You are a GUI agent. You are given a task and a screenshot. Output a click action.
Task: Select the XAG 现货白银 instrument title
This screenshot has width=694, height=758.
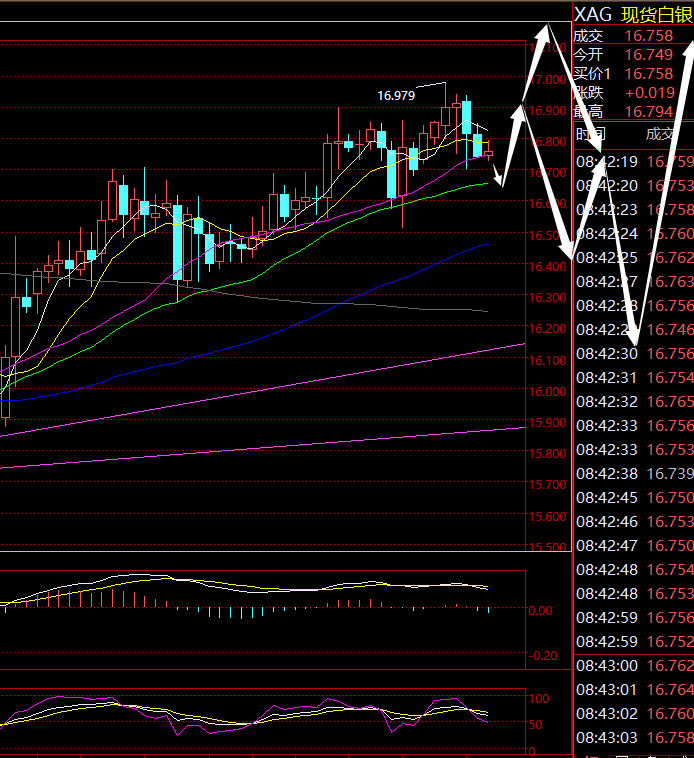click(x=634, y=15)
